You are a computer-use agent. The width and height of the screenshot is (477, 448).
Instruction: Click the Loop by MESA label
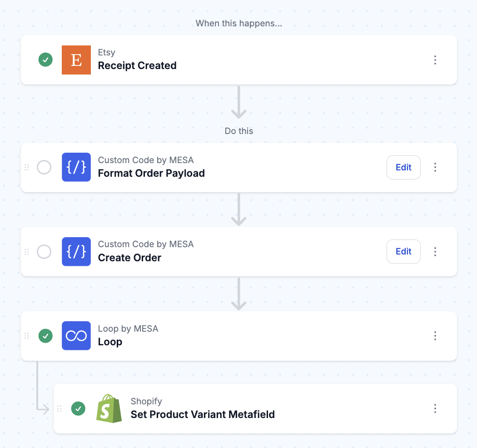[x=128, y=329]
